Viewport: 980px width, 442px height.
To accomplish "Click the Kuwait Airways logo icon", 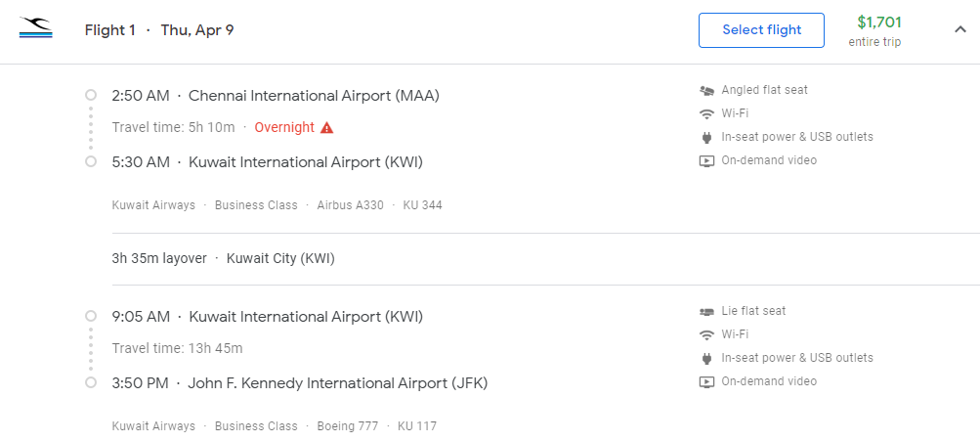I will point(36,28).
